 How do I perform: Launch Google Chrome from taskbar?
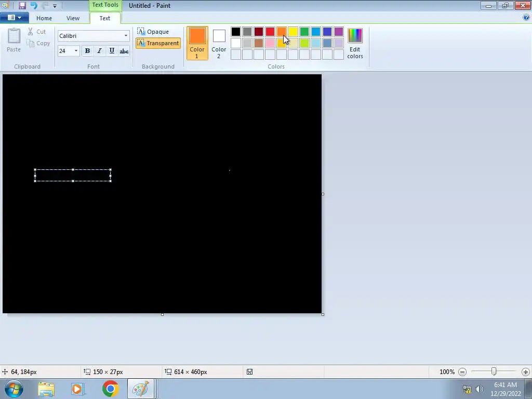pos(110,389)
